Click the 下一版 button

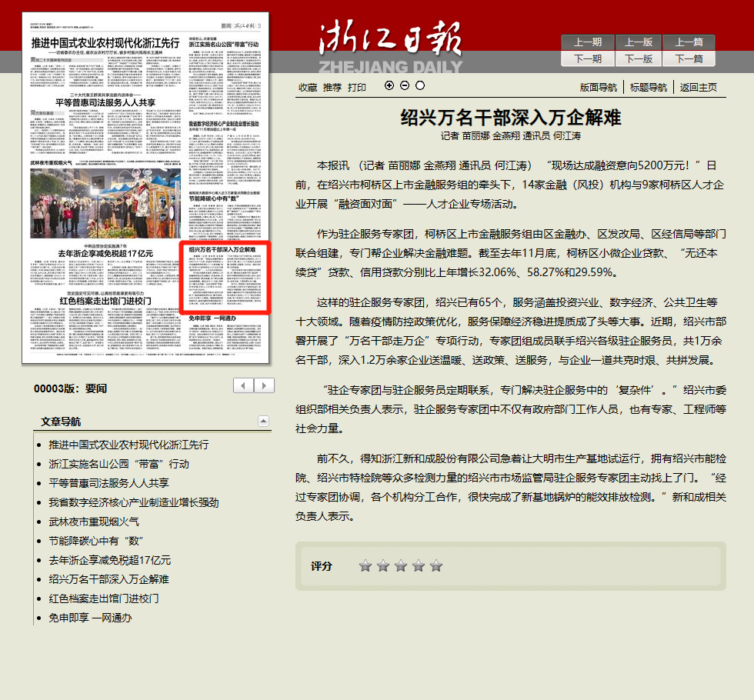tap(639, 58)
